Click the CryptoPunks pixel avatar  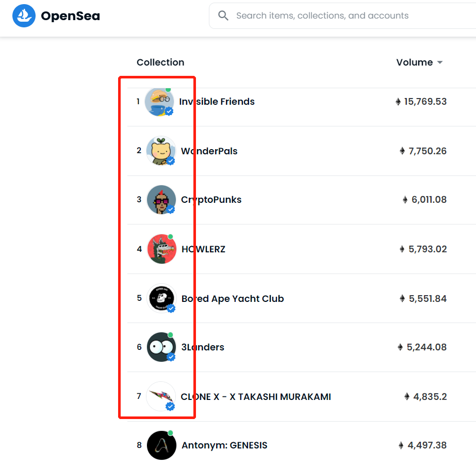pyautogui.click(x=161, y=200)
